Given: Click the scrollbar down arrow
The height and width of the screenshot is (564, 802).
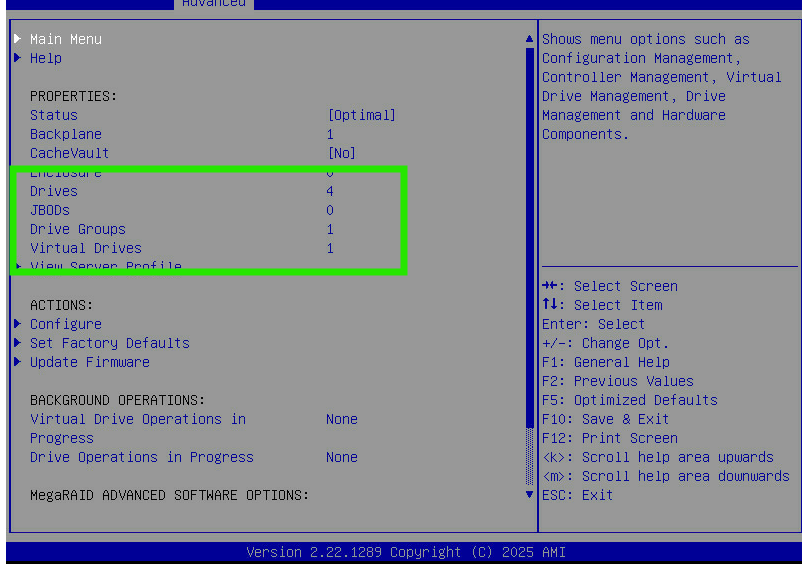Looking at the screenshot, I should [529, 494].
